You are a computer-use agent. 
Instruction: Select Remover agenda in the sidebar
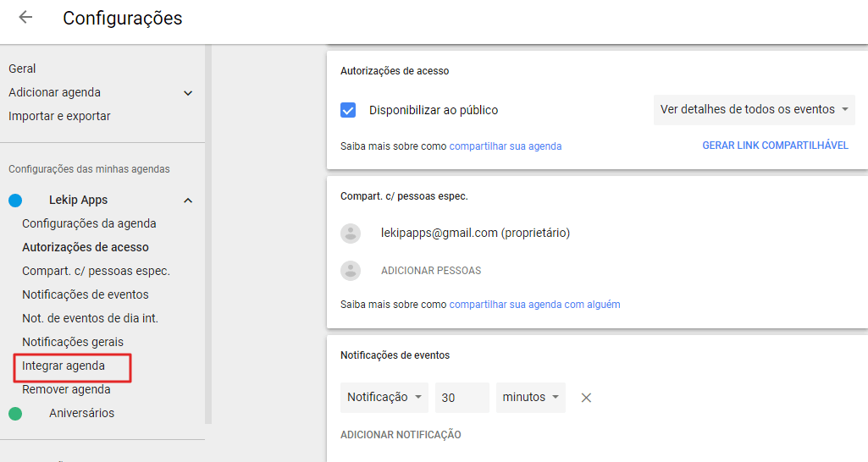point(66,390)
